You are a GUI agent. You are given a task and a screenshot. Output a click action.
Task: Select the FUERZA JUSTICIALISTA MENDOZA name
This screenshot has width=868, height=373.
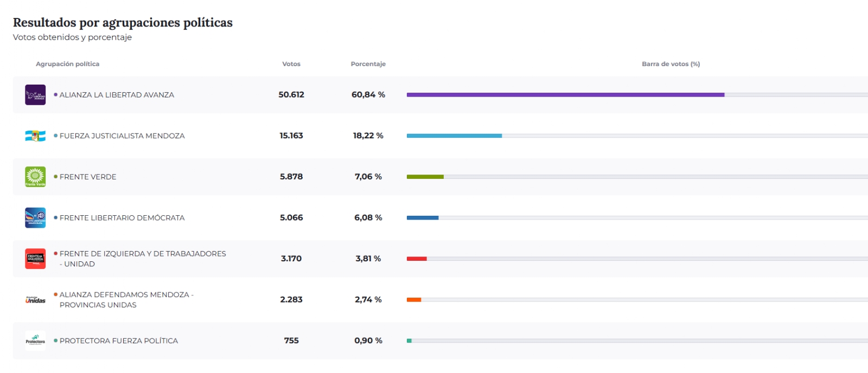point(122,136)
